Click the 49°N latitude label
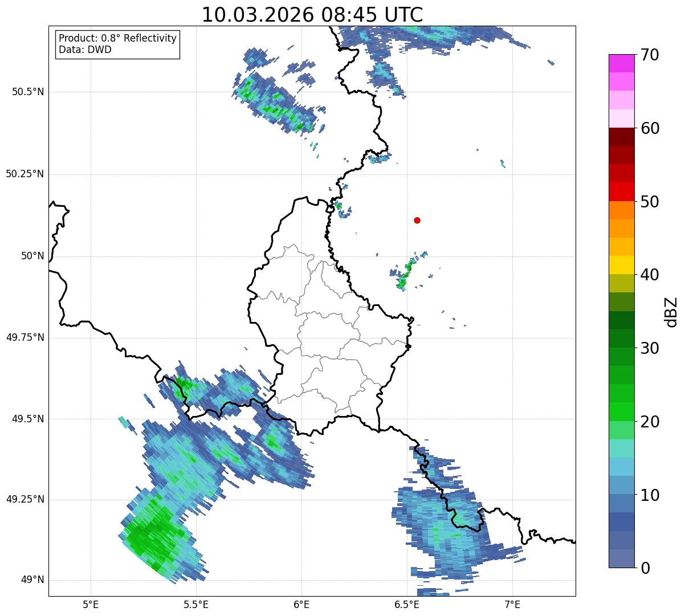 [x=32, y=580]
